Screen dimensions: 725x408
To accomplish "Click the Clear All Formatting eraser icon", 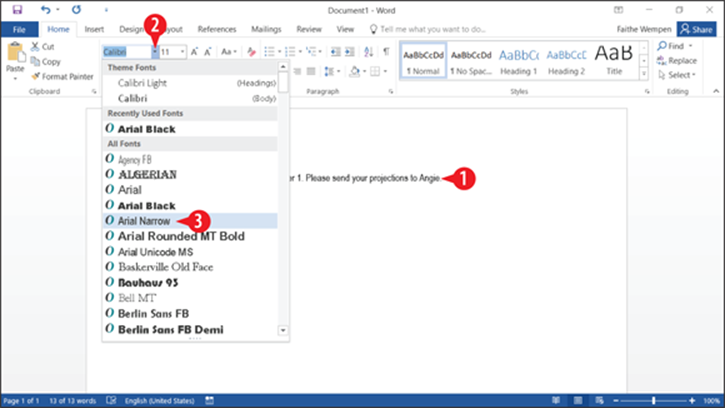I will 251,52.
